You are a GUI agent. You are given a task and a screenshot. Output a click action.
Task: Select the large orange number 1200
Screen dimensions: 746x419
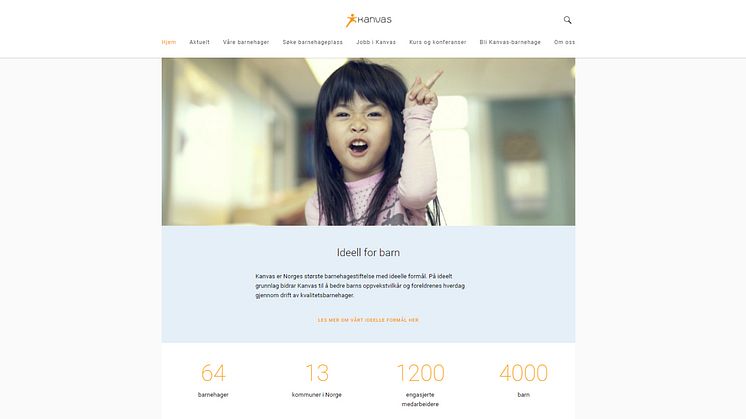click(x=420, y=373)
